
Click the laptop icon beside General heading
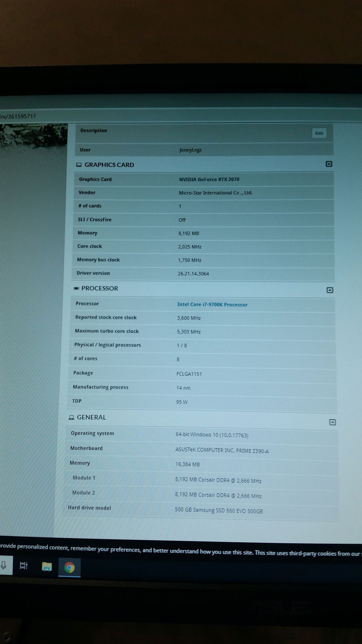tap(71, 418)
